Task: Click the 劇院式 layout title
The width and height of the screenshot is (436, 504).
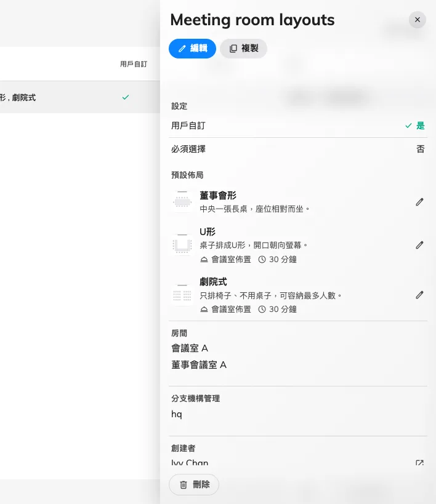Action: 213,282
